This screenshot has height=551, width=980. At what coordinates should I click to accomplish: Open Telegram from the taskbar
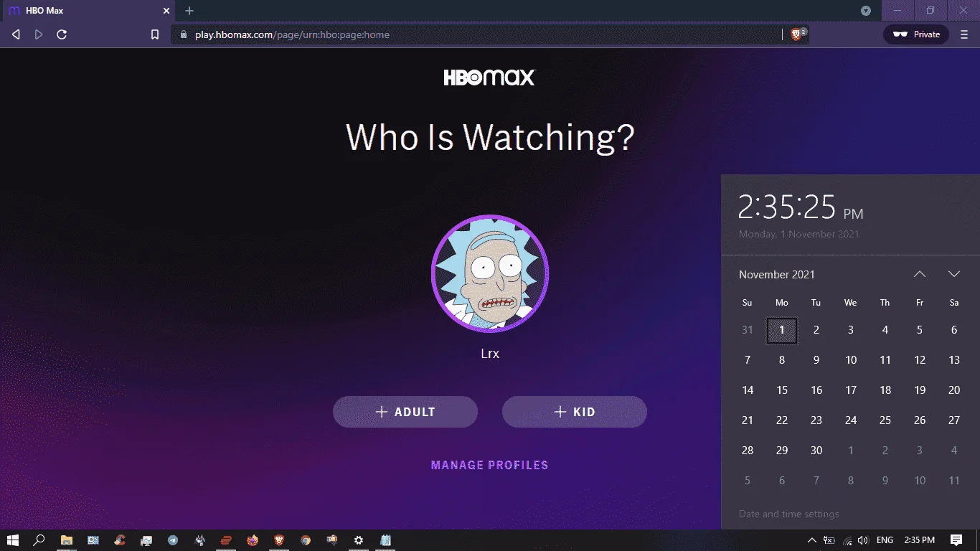(173, 540)
